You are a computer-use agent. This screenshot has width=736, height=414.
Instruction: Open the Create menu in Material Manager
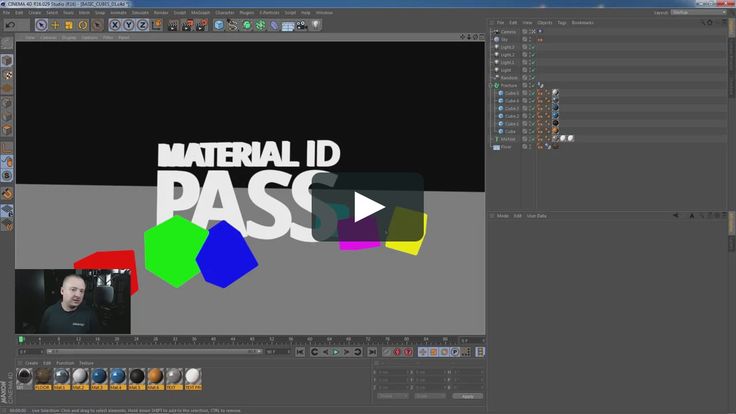coord(31,363)
